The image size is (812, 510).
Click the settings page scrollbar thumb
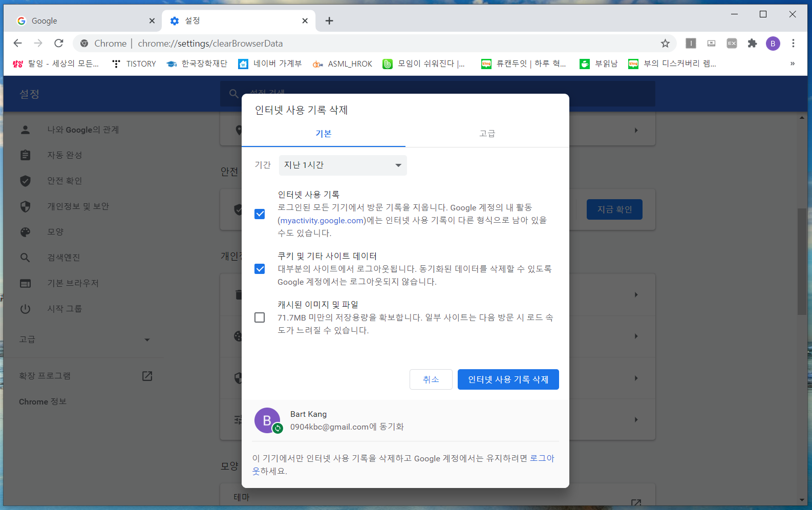pyautogui.click(x=802, y=261)
